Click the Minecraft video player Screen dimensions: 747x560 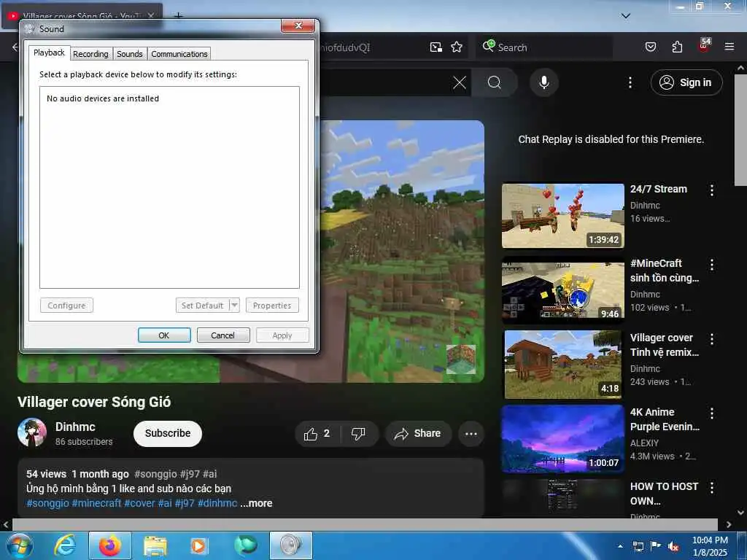pos(402,251)
